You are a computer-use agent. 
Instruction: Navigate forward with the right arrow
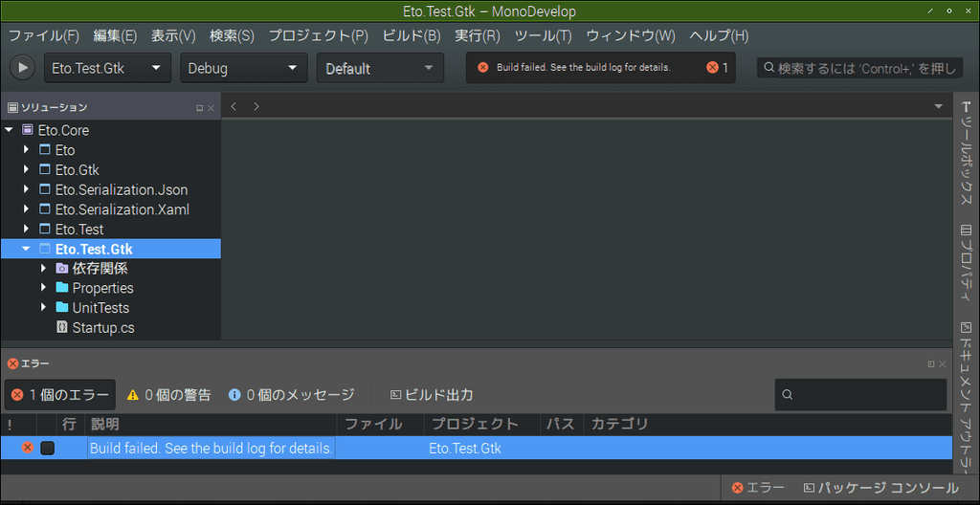pos(256,106)
